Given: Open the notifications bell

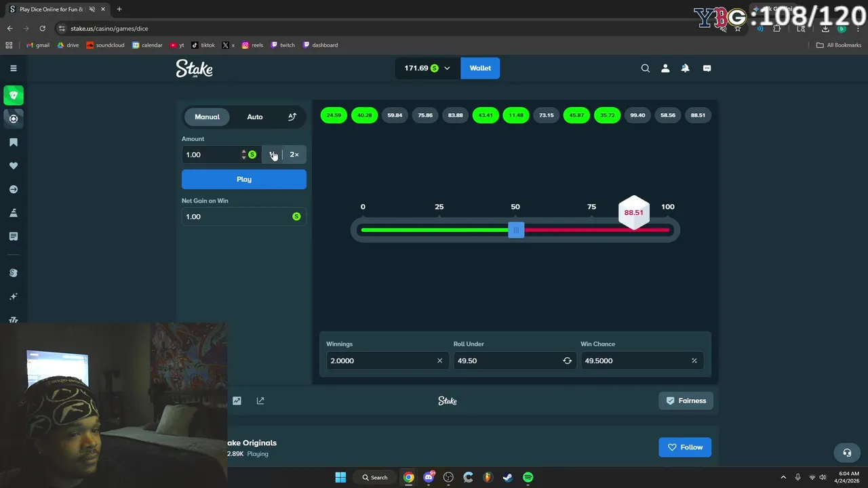Looking at the screenshot, I should [x=686, y=68].
